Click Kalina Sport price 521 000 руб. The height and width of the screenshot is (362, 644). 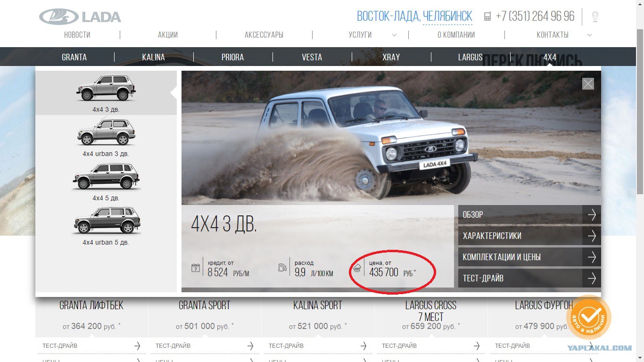coord(318,326)
